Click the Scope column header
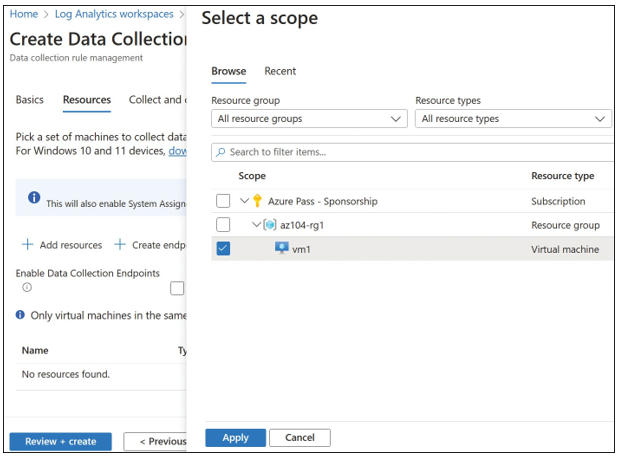The image size is (623, 456). pos(252,176)
